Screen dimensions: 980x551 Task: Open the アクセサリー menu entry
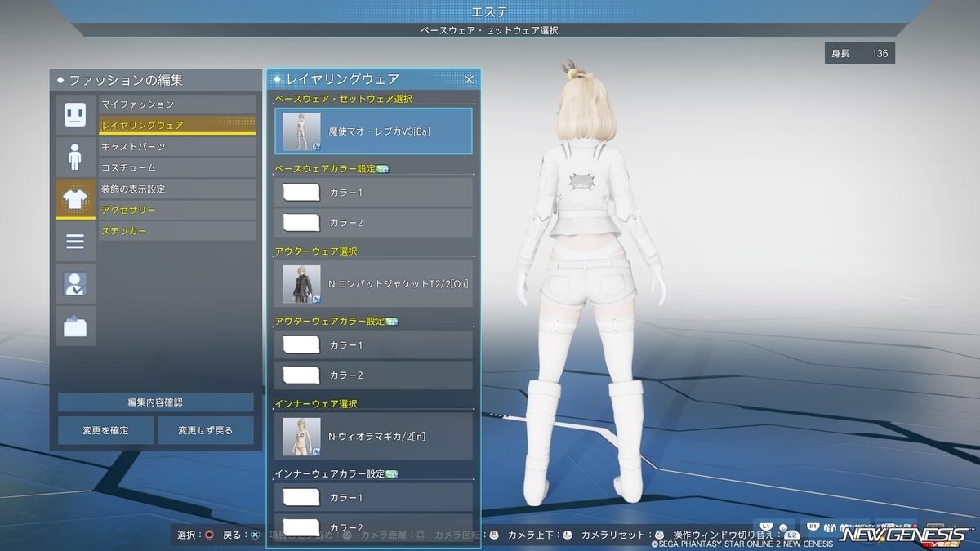[177, 211]
